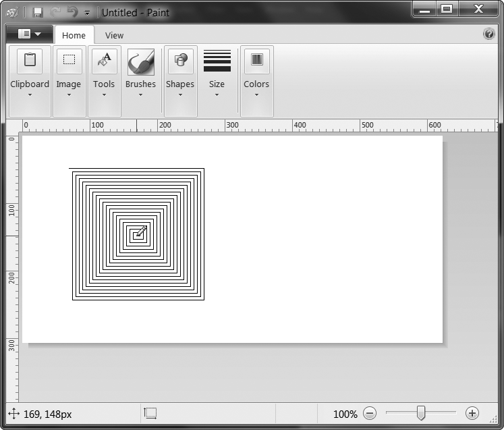
Task: Expand the Image dropdown arrow
Action: coord(69,95)
